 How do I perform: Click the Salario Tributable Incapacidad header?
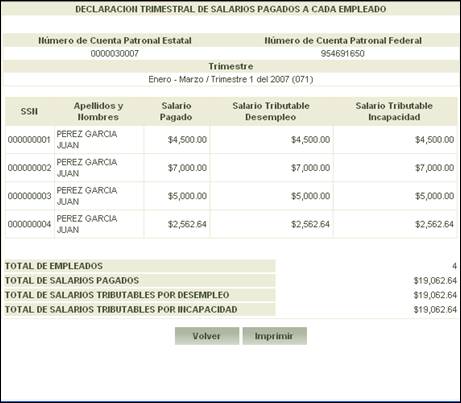click(394, 111)
